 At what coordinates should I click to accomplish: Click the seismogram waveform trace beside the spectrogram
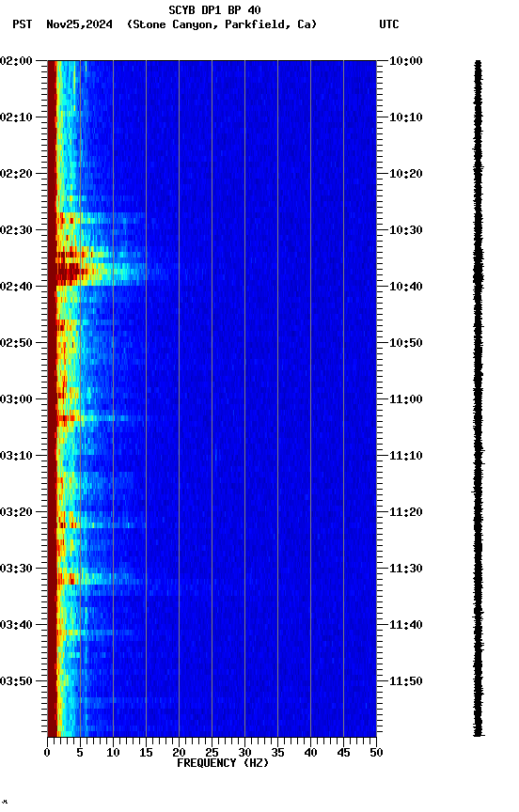[478, 398]
